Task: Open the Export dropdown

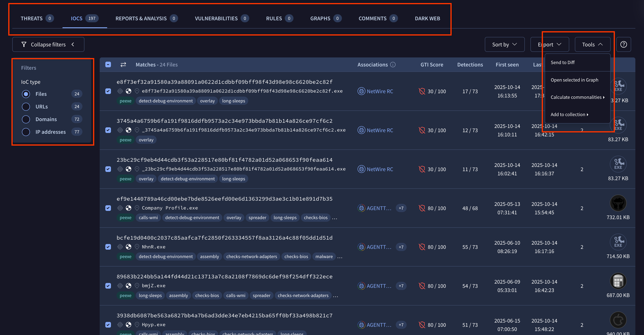Action: [549, 44]
